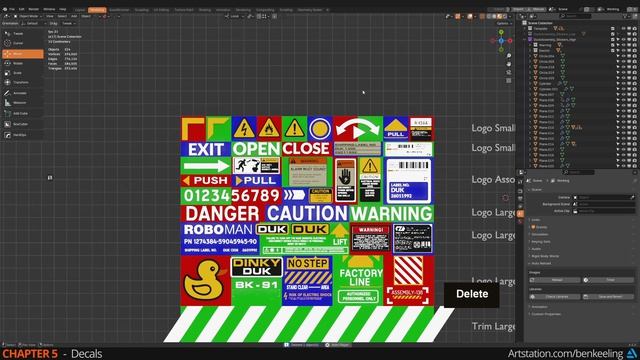Toggle render camera icon on the Template collection row

pos(635,29)
